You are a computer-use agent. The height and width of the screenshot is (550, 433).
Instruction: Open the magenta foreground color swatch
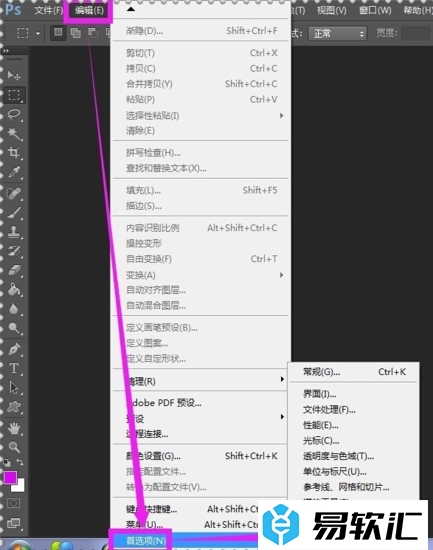point(10,477)
